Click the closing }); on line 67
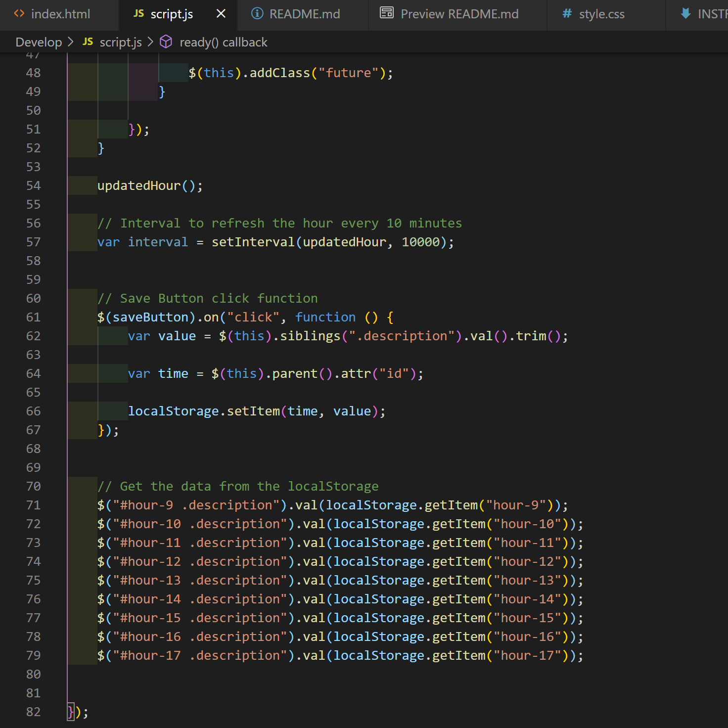Viewport: 728px width, 728px height. (108, 430)
